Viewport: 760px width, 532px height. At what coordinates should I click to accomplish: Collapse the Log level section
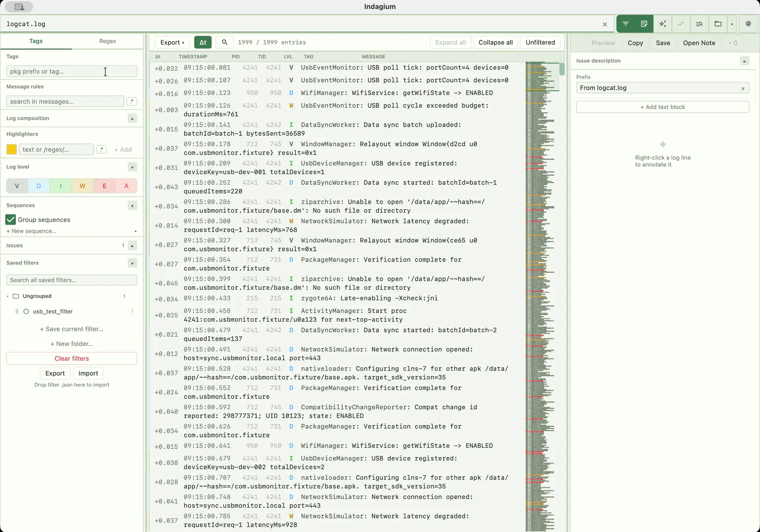133,167
